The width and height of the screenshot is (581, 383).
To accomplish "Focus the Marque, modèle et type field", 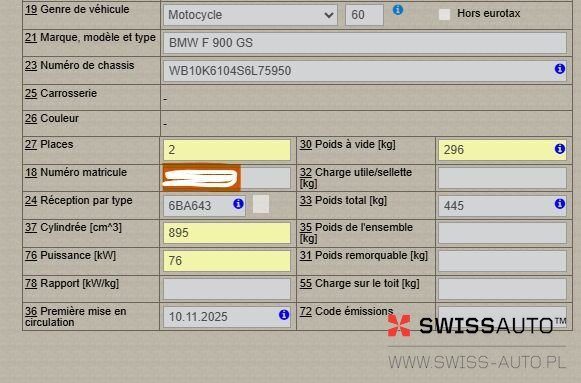I will pyautogui.click(x=365, y=43).
